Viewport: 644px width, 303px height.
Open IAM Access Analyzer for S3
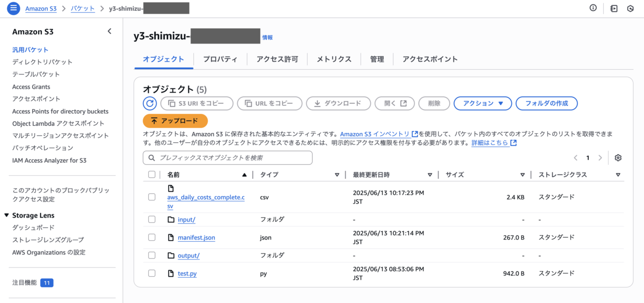click(49, 160)
